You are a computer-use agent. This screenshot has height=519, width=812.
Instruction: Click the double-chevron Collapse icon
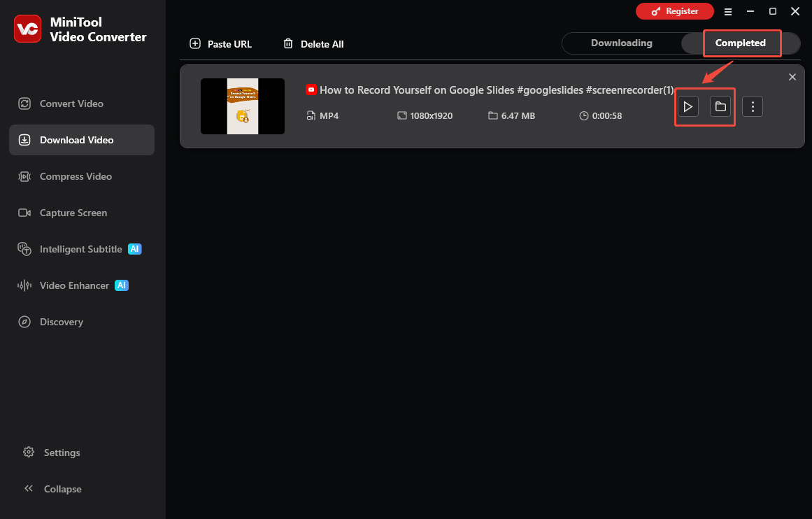[29, 488]
